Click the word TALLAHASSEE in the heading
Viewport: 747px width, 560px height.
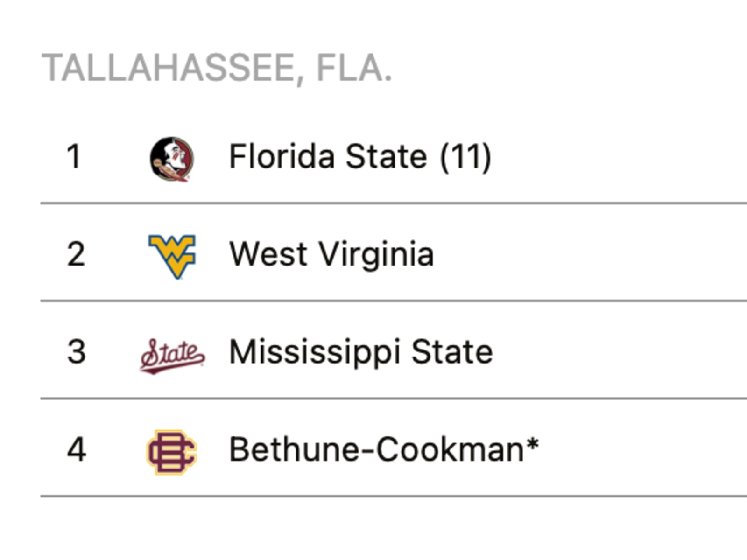(169, 69)
